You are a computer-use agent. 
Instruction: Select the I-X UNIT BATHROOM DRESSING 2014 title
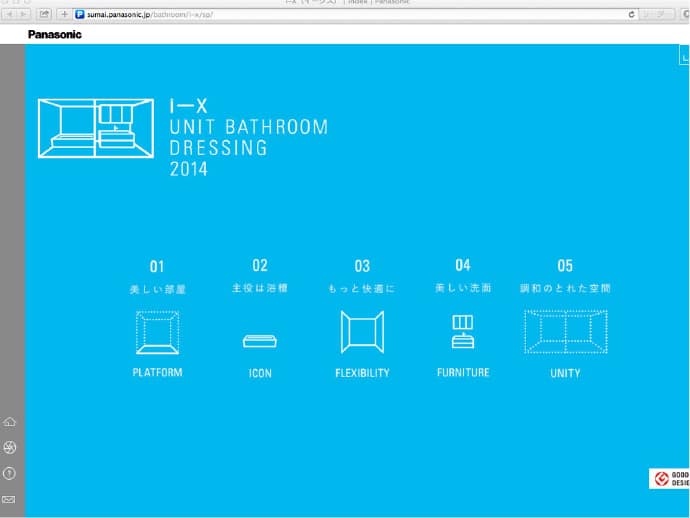click(249, 137)
